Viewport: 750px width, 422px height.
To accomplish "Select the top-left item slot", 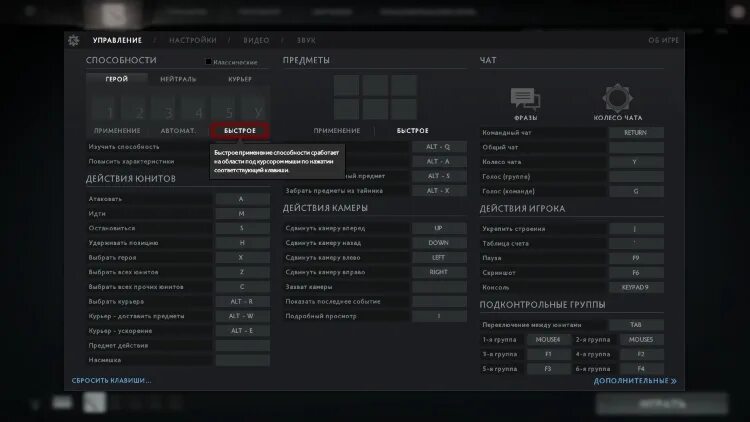I will pyautogui.click(x=346, y=86).
